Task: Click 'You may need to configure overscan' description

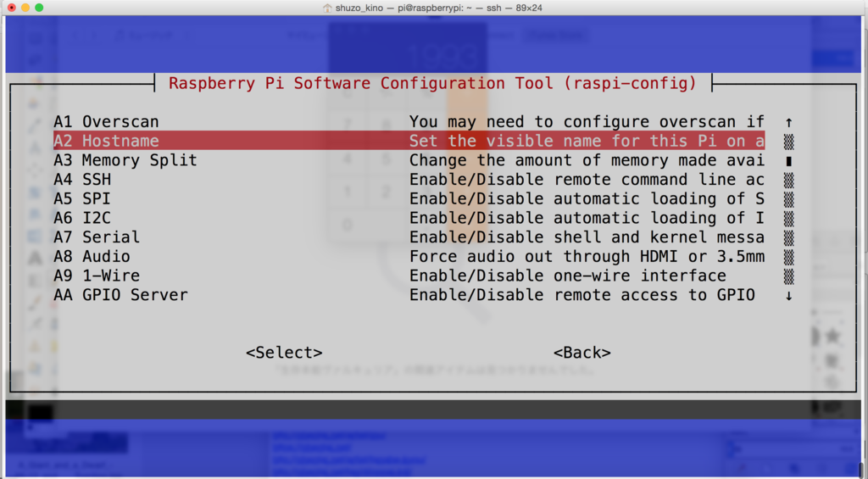Action: (587, 122)
